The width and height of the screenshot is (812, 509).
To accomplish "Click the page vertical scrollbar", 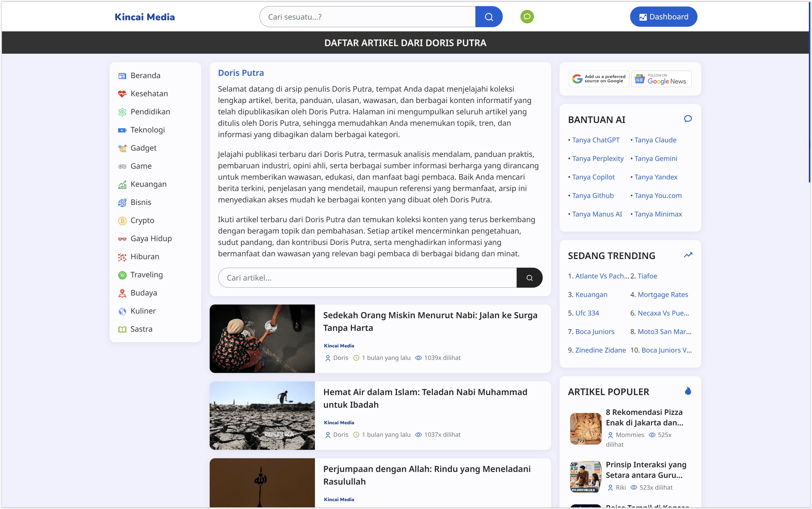I will pos(809,93).
